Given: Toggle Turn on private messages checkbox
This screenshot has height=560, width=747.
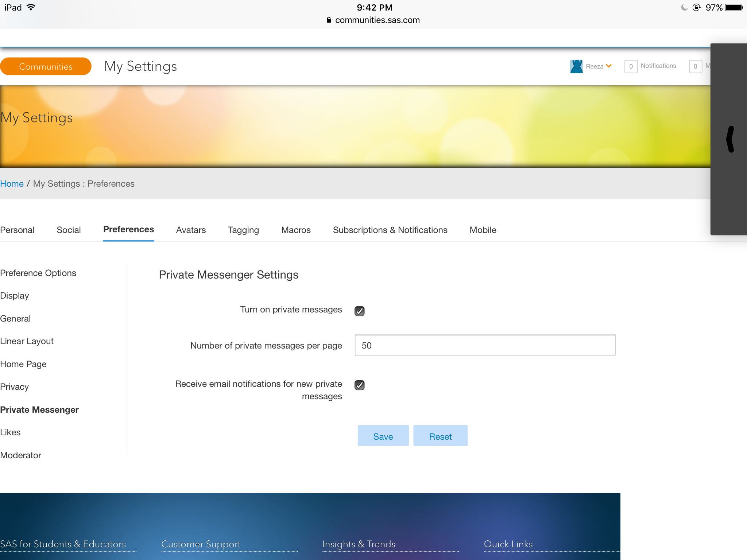Looking at the screenshot, I should pyautogui.click(x=359, y=311).
